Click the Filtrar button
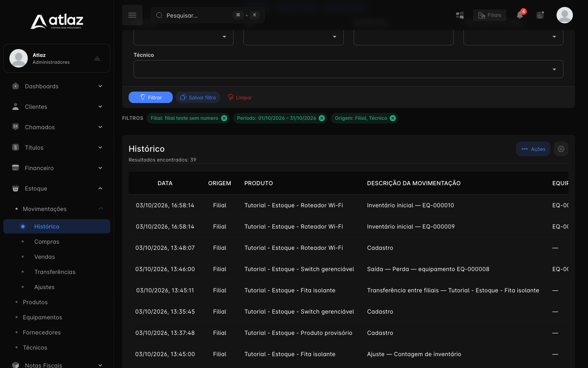Screen dimensions: 588x368 [x=151, y=97]
